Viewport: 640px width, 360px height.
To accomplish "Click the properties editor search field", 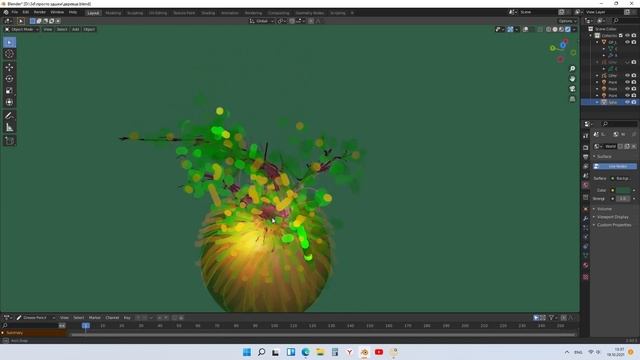I will tap(619, 124).
